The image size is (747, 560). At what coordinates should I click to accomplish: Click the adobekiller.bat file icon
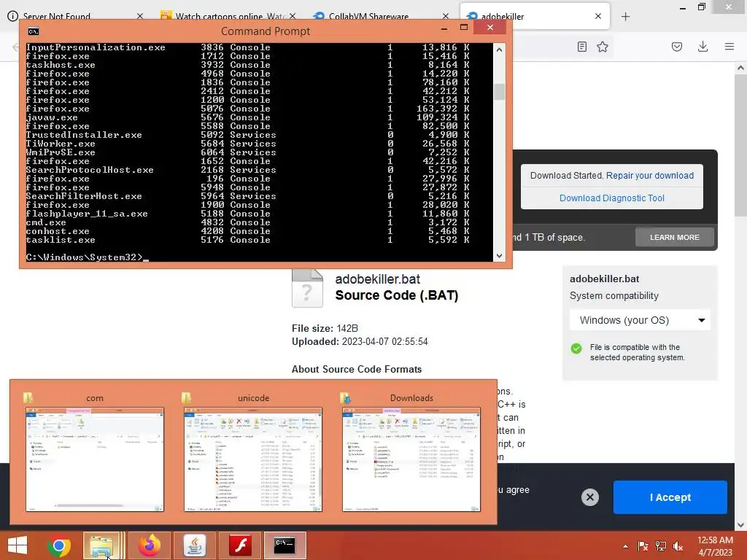coord(307,289)
